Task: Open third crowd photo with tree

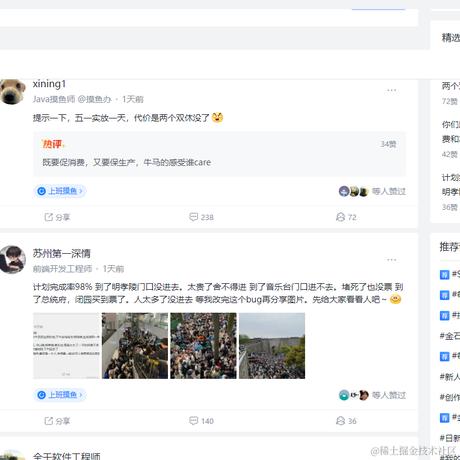Action: [x=204, y=346]
